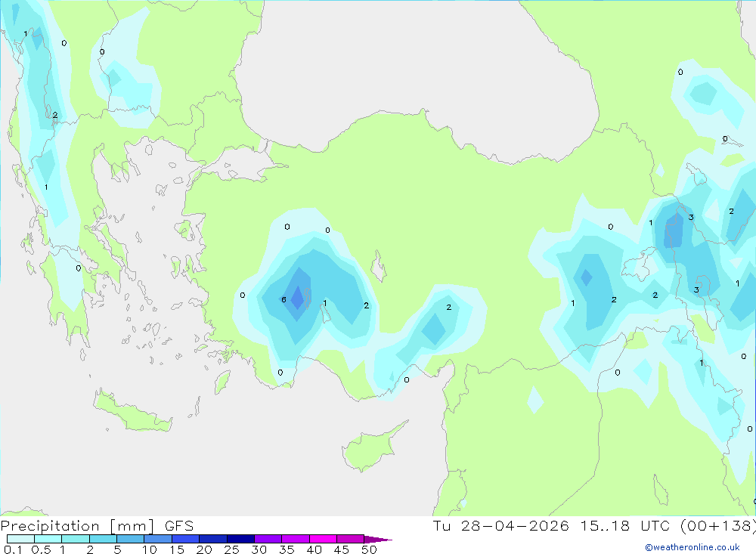Click the Tu 28-04-2026 15..18 UTC timestamp
The image size is (756, 554).
click(x=594, y=525)
